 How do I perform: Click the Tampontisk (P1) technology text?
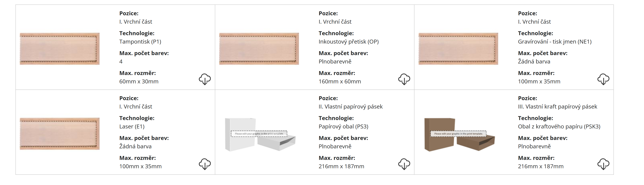[140, 42]
